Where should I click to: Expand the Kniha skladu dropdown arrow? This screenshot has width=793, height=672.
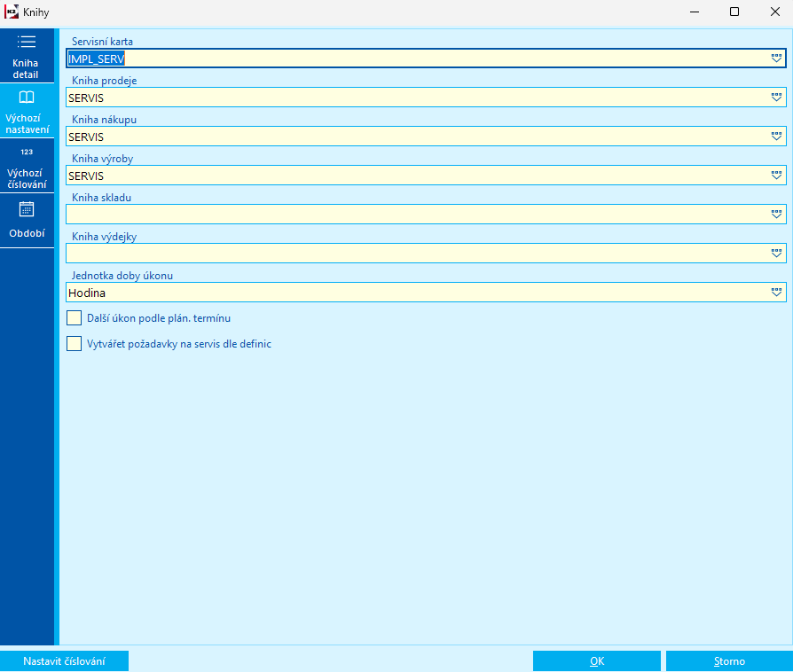pos(776,214)
